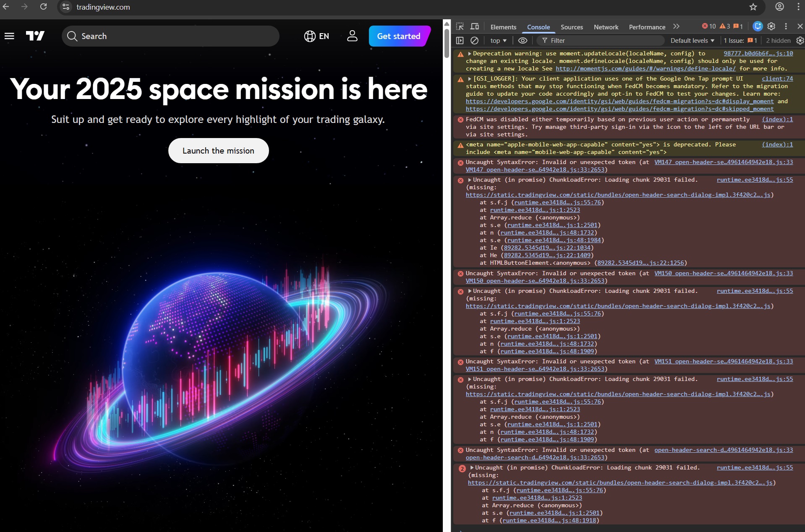Open the Chrome profile avatar
805x532 pixels.
(x=779, y=7)
